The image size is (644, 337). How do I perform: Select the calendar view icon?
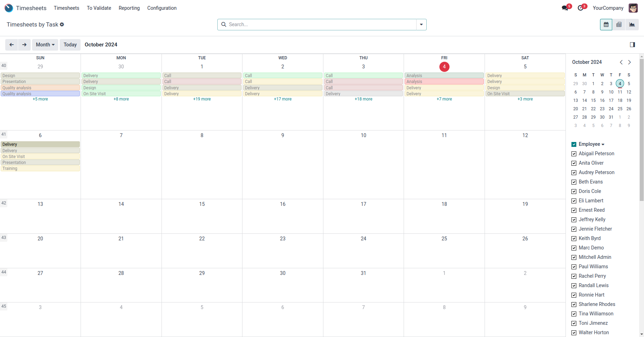pyautogui.click(x=606, y=25)
